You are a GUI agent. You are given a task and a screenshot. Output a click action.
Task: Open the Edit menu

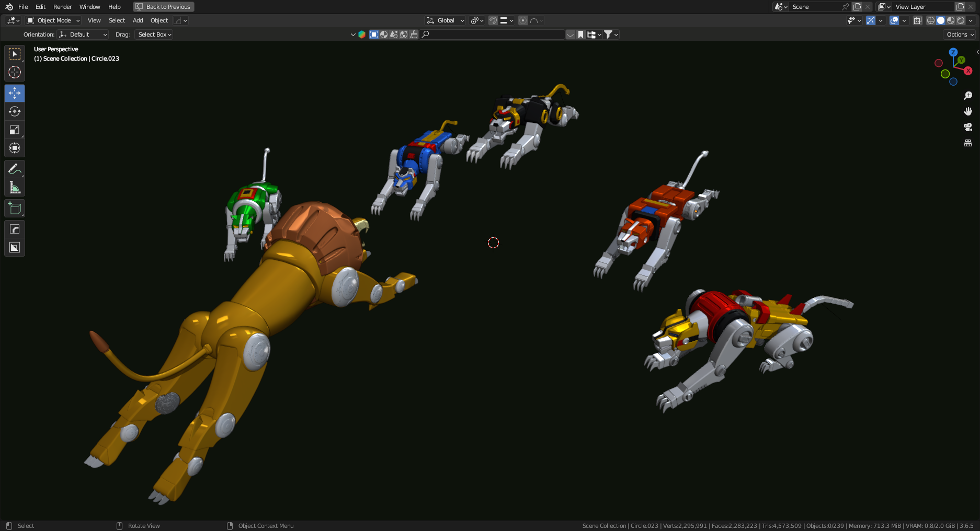point(40,7)
